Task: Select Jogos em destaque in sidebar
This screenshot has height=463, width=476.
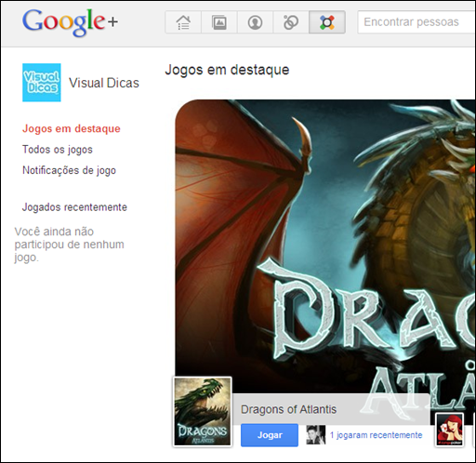Action: pyautogui.click(x=72, y=128)
